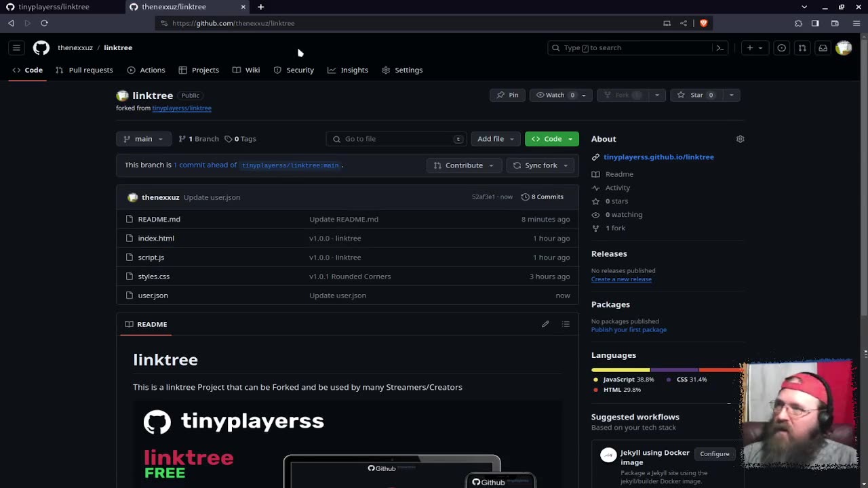This screenshot has height=488, width=868.
Task: Click the create new plus icon
Action: point(750,47)
